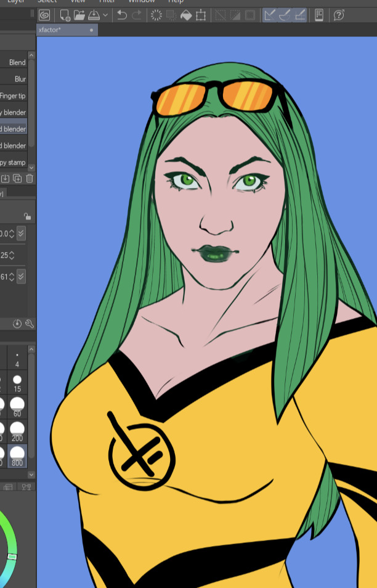Create a new canvas from the toolbar
The image size is (377, 588).
point(65,15)
